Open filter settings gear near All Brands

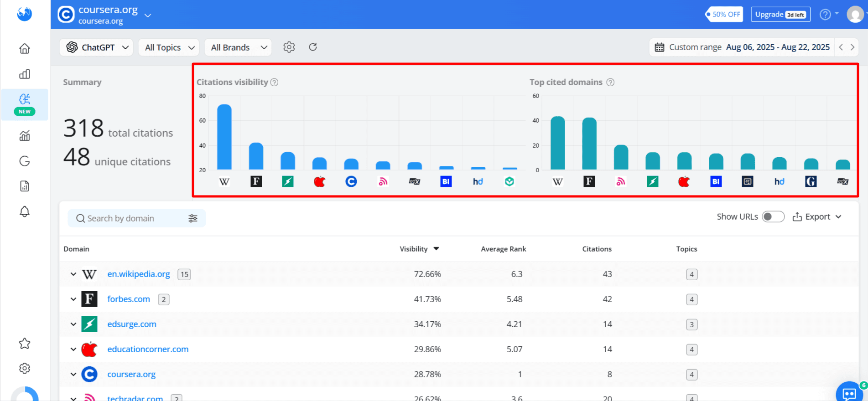pos(289,47)
